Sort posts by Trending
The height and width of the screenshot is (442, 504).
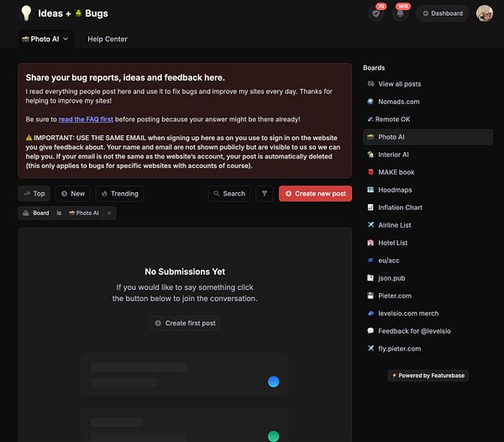(120, 193)
